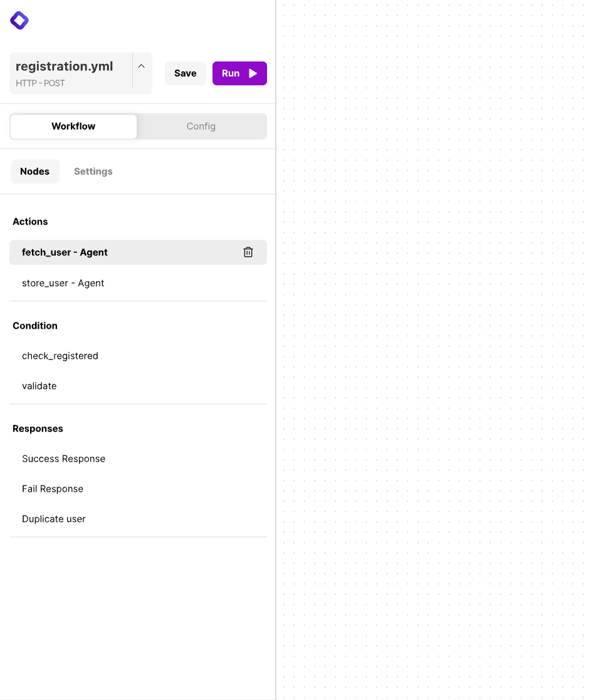Click the registration.yml filename text
The height and width of the screenshot is (700, 593).
(x=64, y=66)
